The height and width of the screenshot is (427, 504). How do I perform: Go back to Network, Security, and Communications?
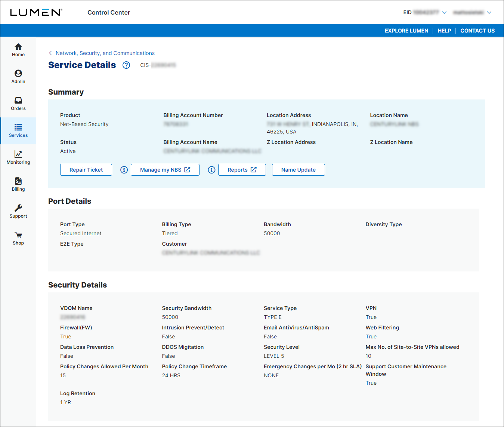coord(102,53)
